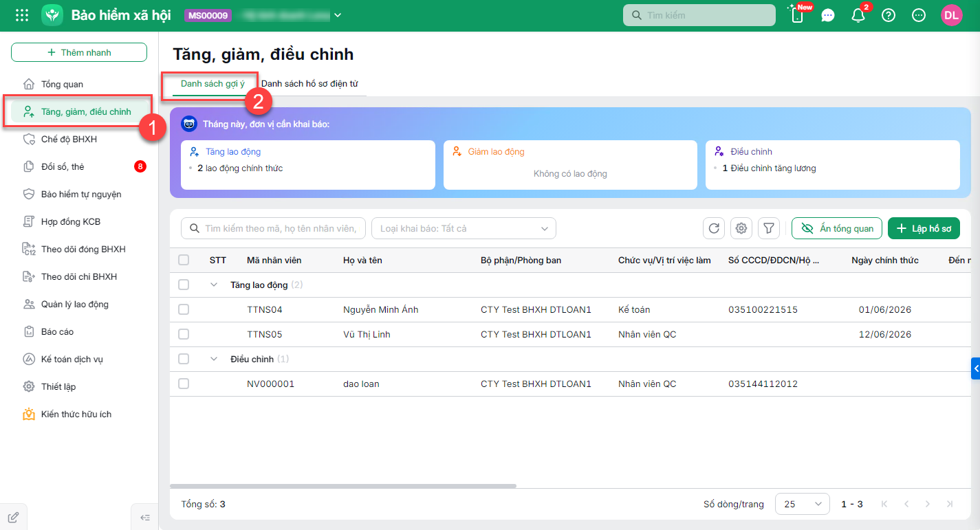Click the Lập hồ sơ button

point(924,228)
